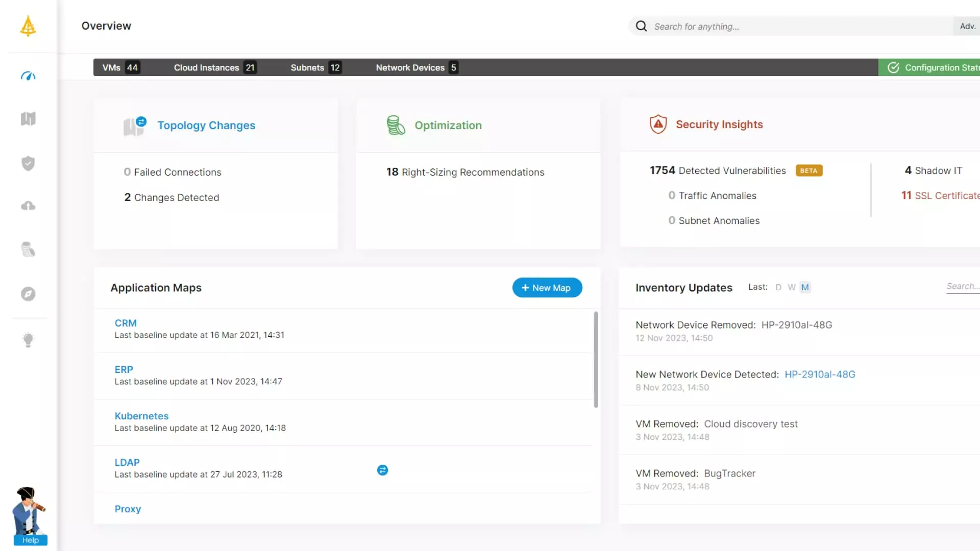Image resolution: width=980 pixels, height=551 pixels.
Task: Click the Help mascot character
Action: (x=29, y=510)
